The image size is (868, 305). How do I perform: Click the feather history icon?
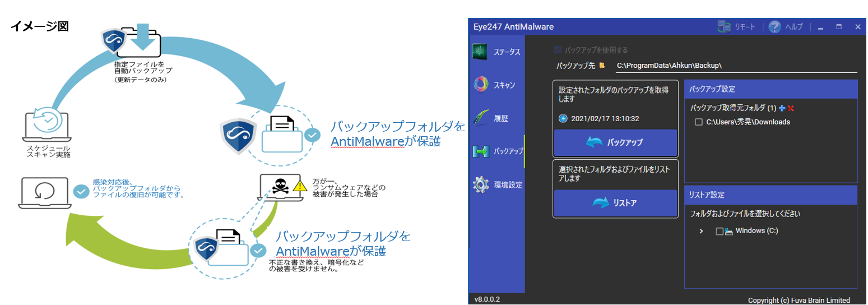[481, 118]
